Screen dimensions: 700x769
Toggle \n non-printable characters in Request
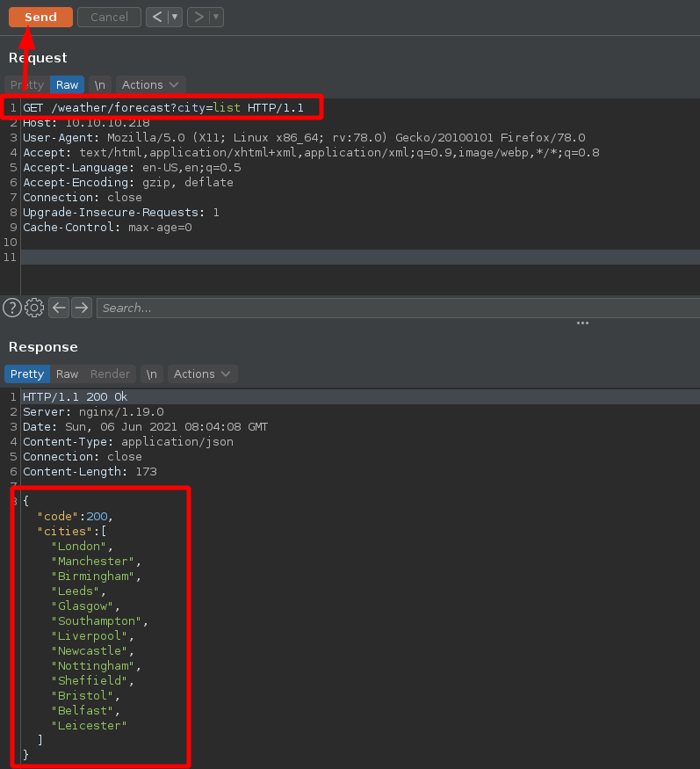(x=100, y=84)
